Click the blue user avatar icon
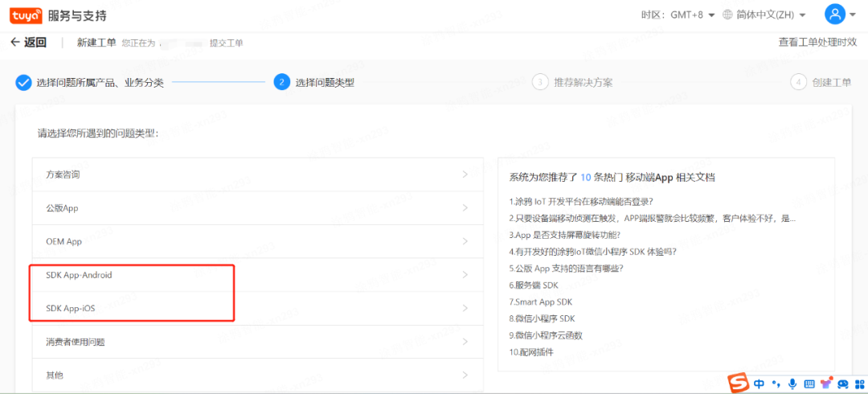This screenshot has height=394, width=868. click(x=834, y=14)
